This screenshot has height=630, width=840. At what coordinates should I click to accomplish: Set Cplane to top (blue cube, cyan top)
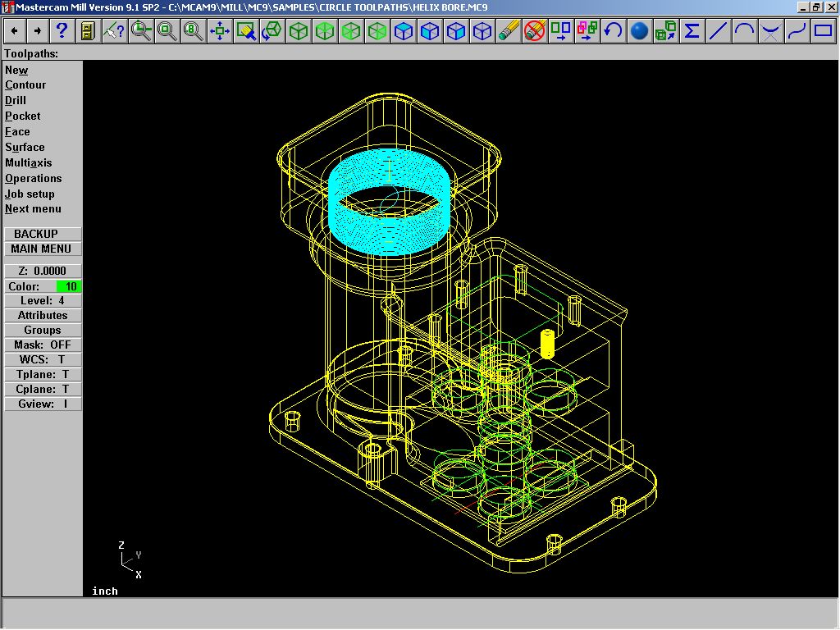tap(403, 31)
